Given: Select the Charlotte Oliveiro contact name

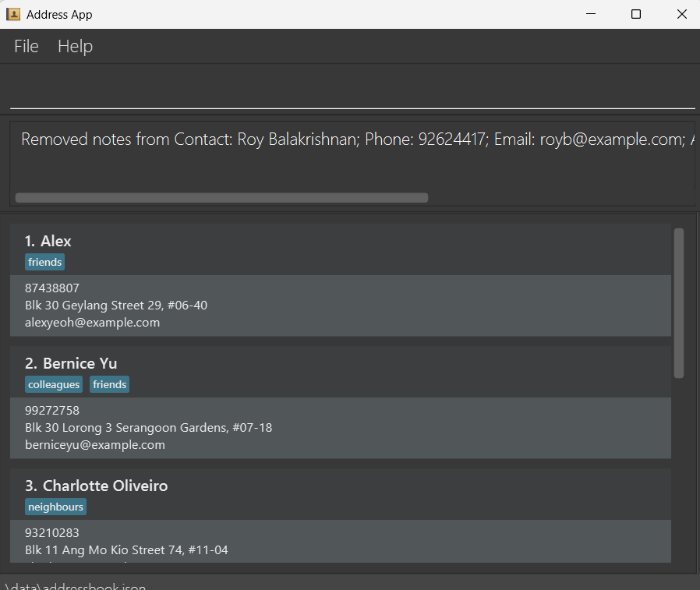Looking at the screenshot, I should point(104,486).
